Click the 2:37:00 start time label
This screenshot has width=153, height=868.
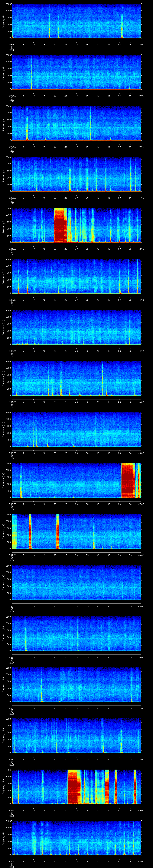click(12, 44)
